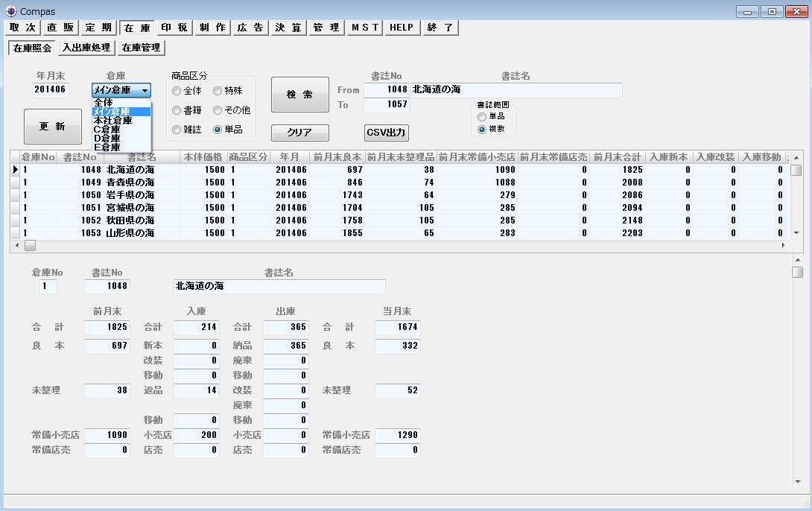The image size is (812, 511).
Task: Select 複数 in the 書誌範囲 group
Action: tap(482, 129)
